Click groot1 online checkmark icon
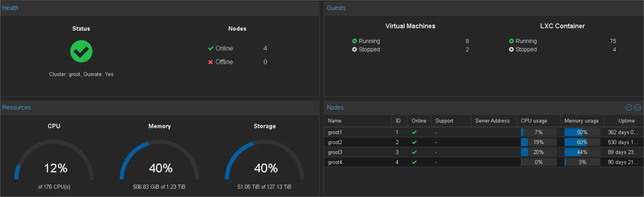This screenshot has width=644, height=197. [414, 132]
